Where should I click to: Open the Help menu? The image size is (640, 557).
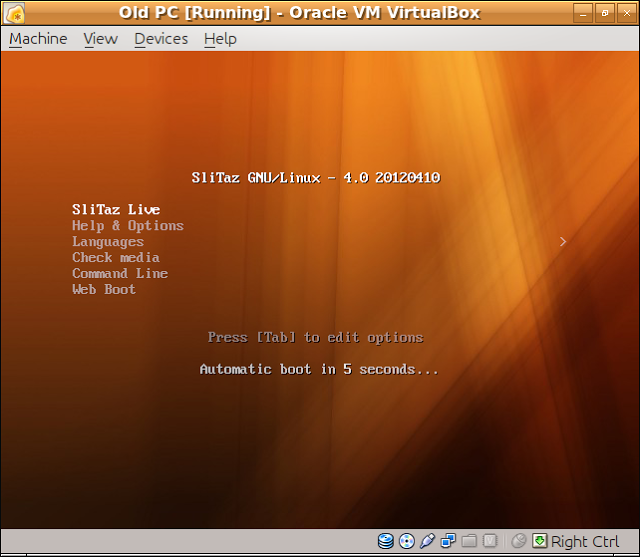(220, 39)
